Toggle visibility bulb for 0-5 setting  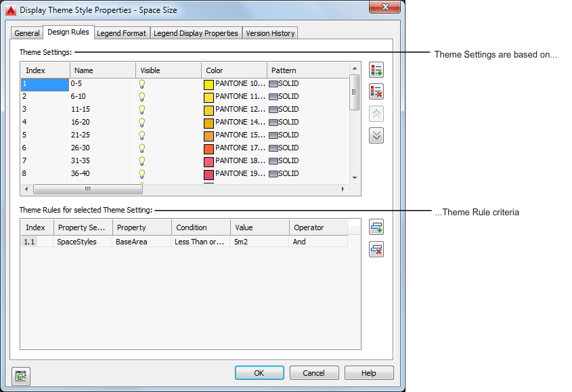(142, 84)
